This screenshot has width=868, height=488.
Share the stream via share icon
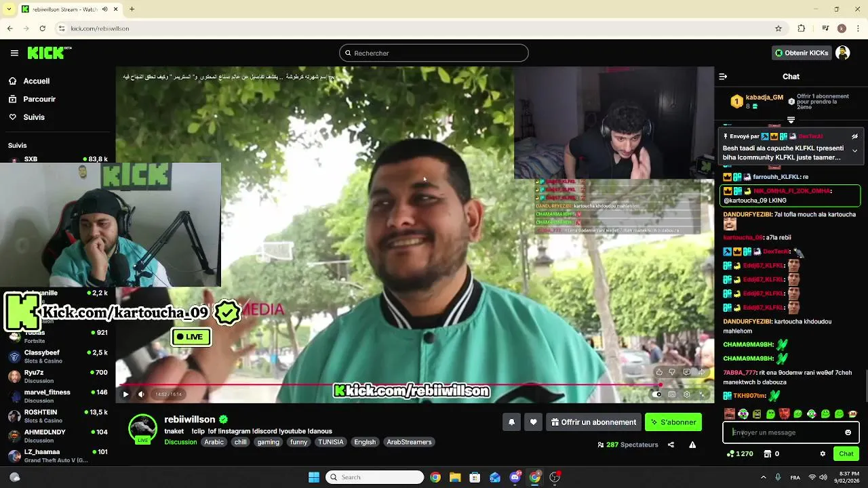click(671, 445)
